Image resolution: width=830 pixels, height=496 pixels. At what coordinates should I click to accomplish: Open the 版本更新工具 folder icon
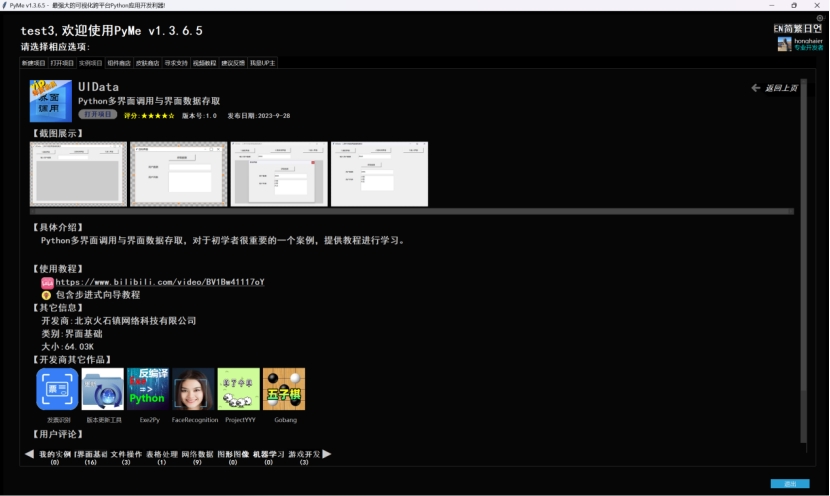pyautogui.click(x=102, y=389)
